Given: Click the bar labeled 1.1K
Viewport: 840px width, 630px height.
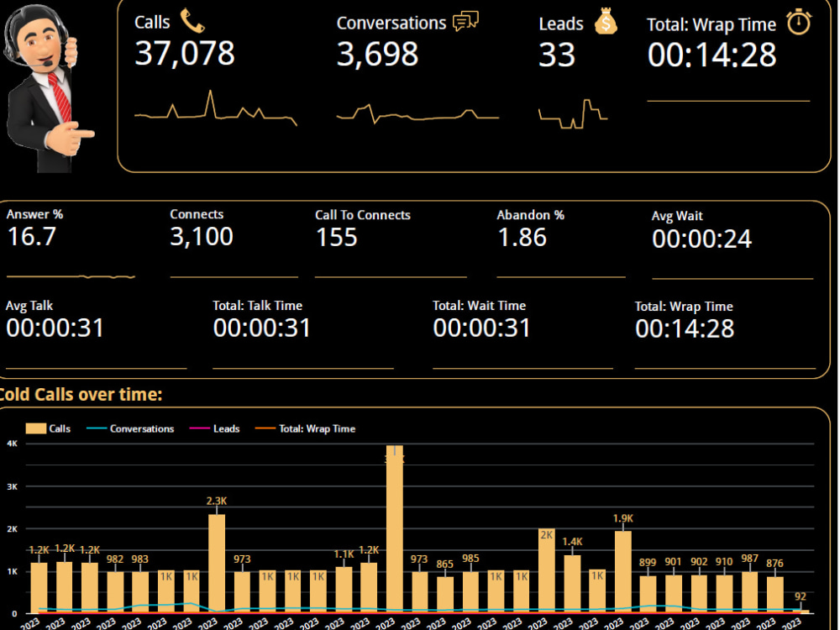Looking at the screenshot, I should 344,589.
